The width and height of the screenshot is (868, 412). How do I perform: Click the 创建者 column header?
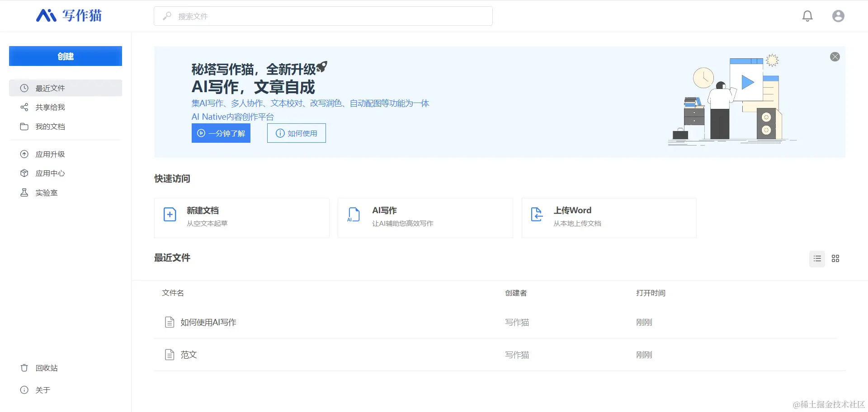516,293
